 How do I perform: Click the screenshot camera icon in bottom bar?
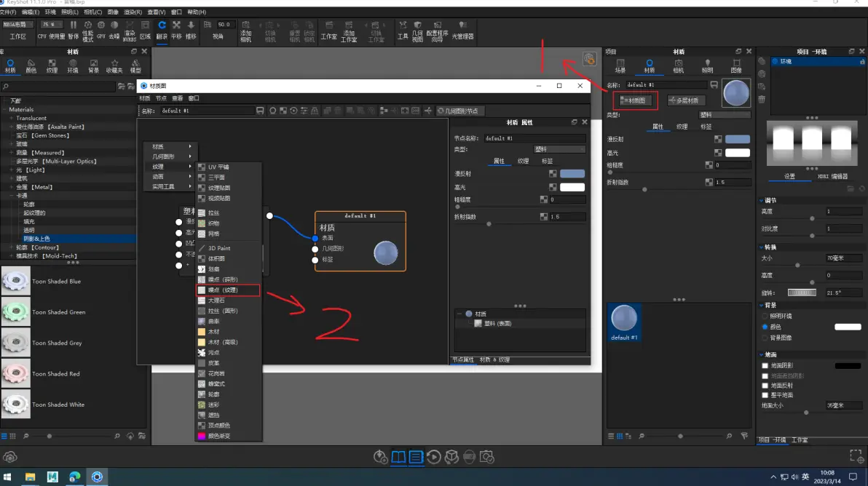(486, 457)
